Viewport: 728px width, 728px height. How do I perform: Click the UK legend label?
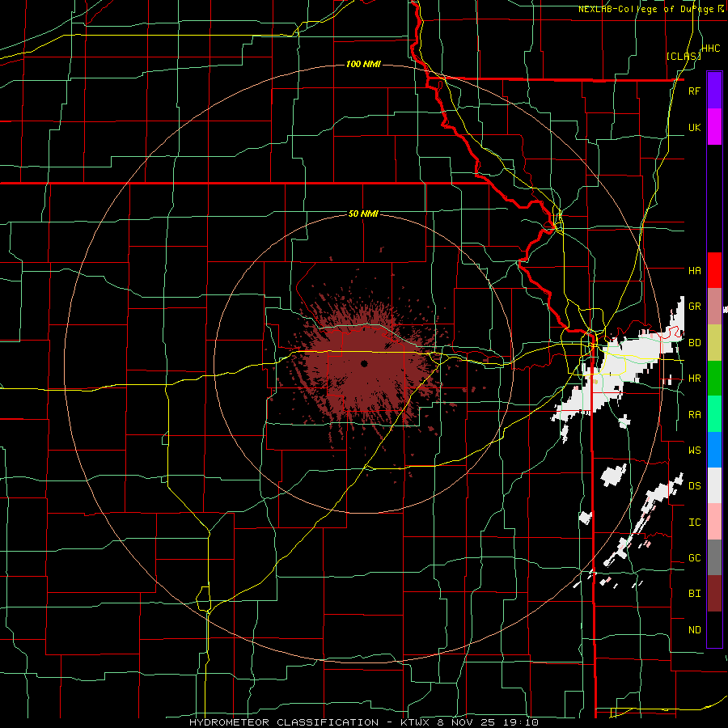pyautogui.click(x=694, y=127)
